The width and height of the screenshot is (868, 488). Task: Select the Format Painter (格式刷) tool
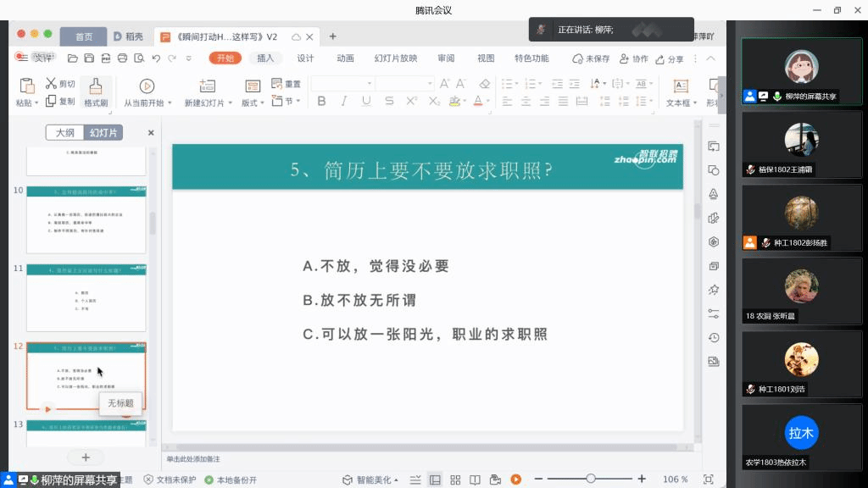click(x=96, y=92)
